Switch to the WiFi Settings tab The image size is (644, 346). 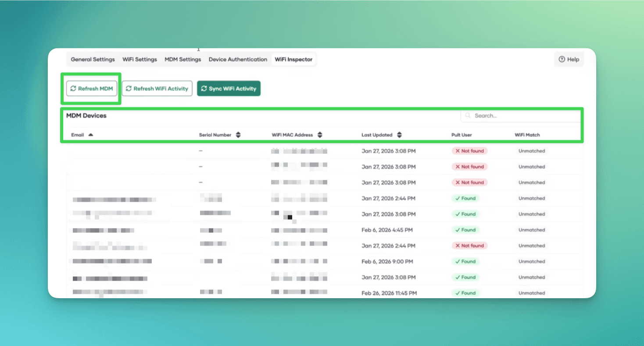(x=140, y=59)
